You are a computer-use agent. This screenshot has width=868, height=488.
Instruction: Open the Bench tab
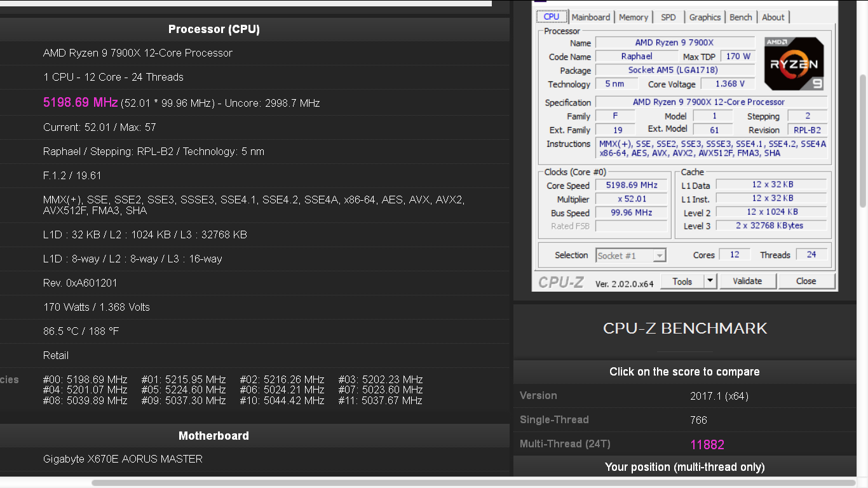point(740,17)
